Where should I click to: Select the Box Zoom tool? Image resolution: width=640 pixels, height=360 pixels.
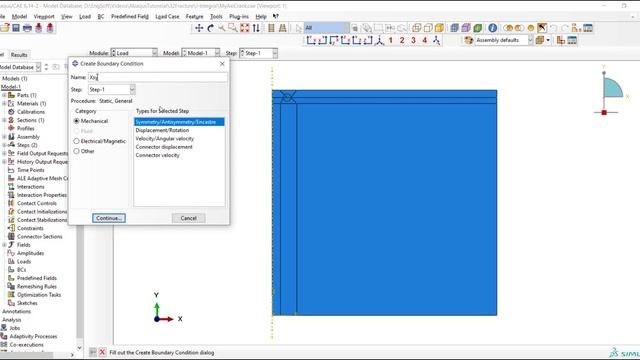[x=233, y=28]
